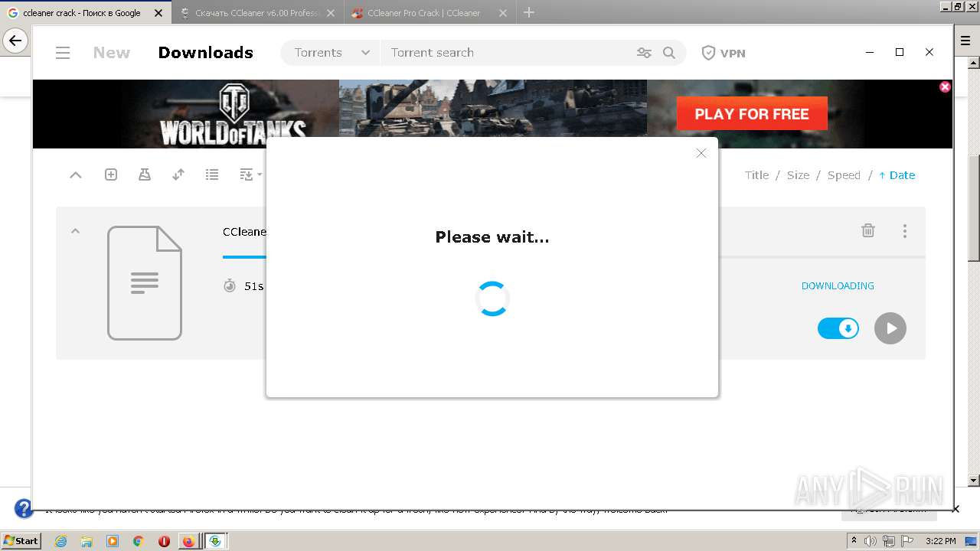Launch Internet Explorer from taskbar
The height and width of the screenshot is (551, 980).
coord(60,541)
